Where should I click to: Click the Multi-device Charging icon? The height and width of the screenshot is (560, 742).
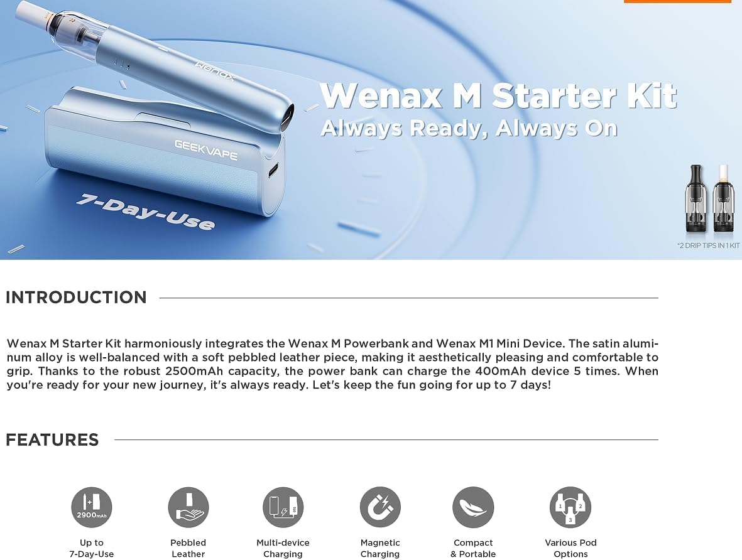[283, 507]
